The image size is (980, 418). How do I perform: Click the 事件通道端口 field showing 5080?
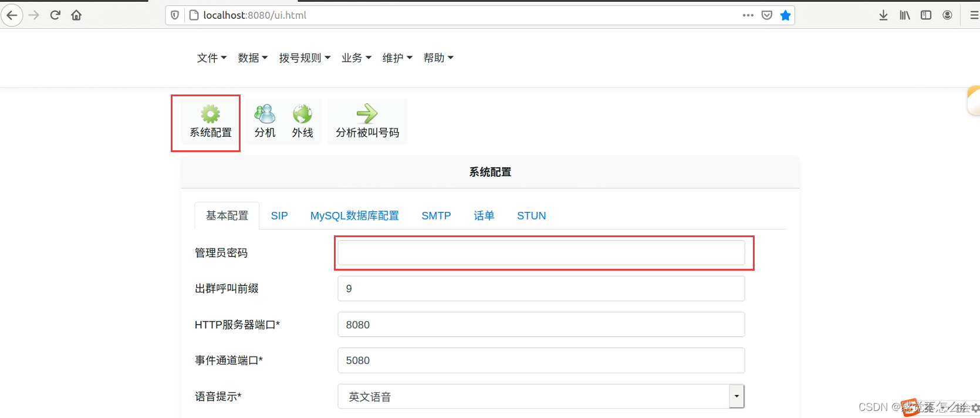coord(541,360)
